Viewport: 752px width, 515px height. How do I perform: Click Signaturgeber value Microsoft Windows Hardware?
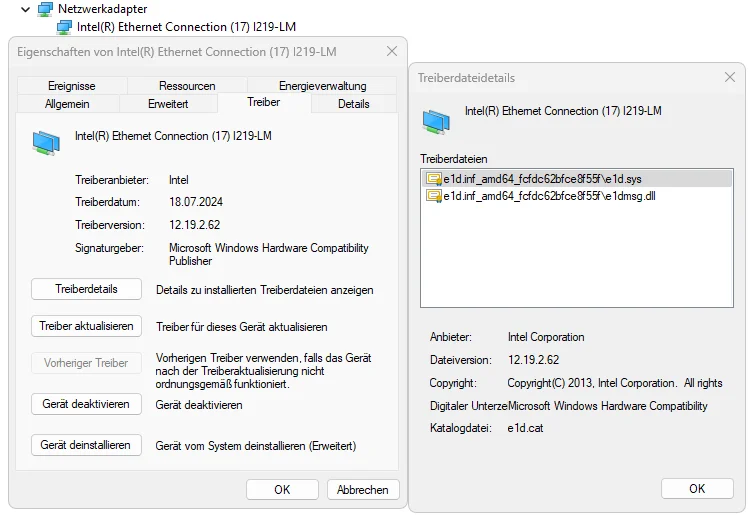269,255
